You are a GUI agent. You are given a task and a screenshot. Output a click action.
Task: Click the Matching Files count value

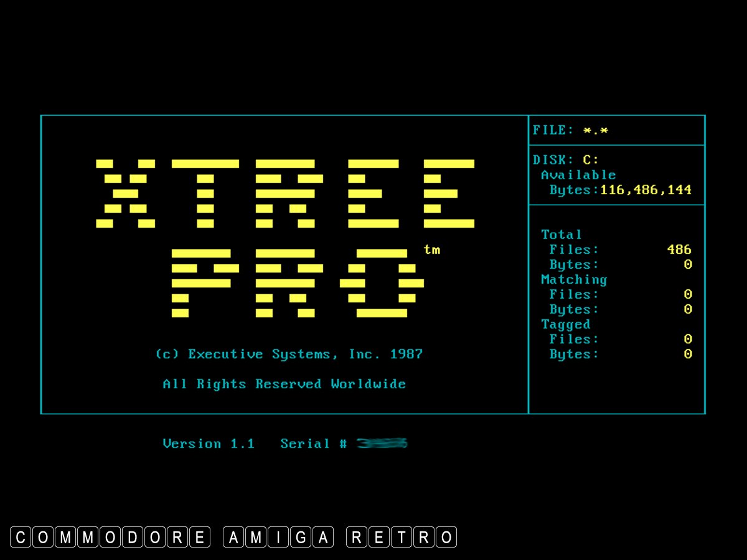point(687,294)
